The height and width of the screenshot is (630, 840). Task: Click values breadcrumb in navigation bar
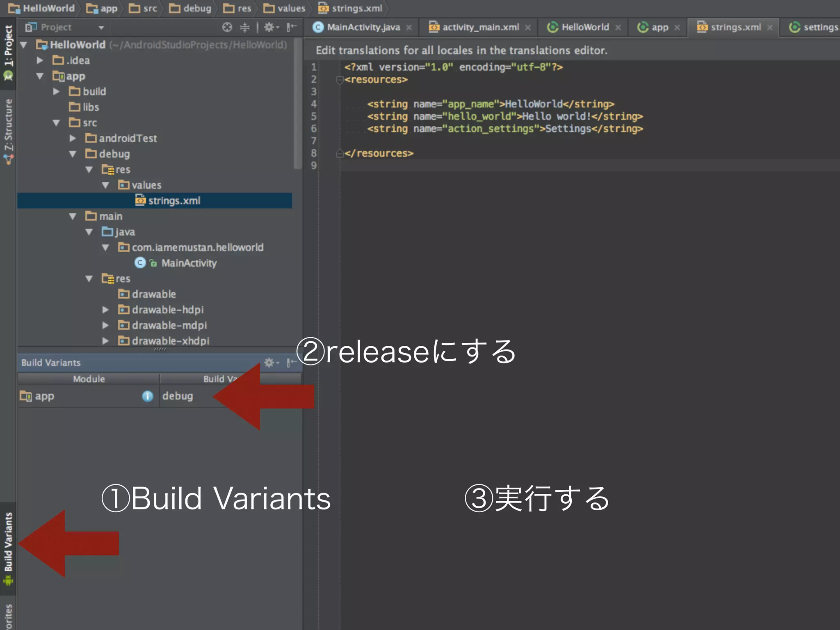point(284,8)
